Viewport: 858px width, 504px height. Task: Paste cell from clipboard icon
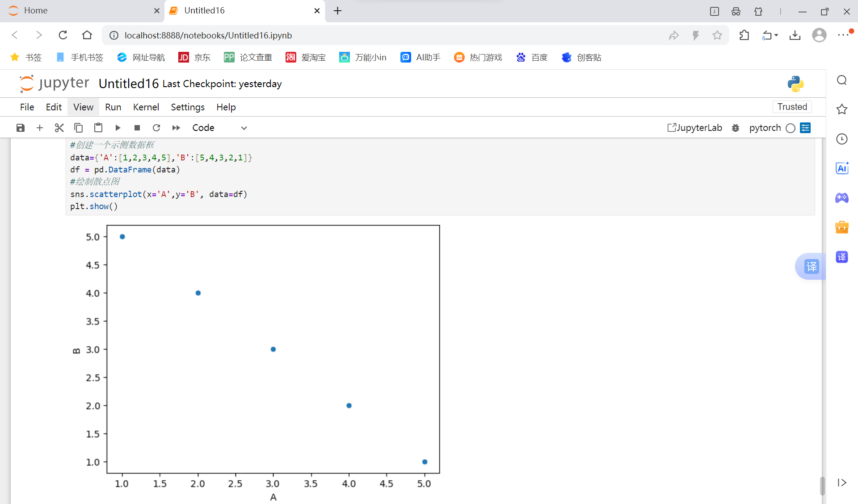point(98,128)
